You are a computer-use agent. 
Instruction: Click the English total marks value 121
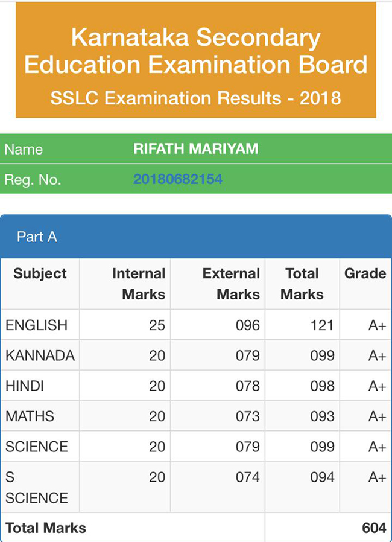tap(322, 325)
